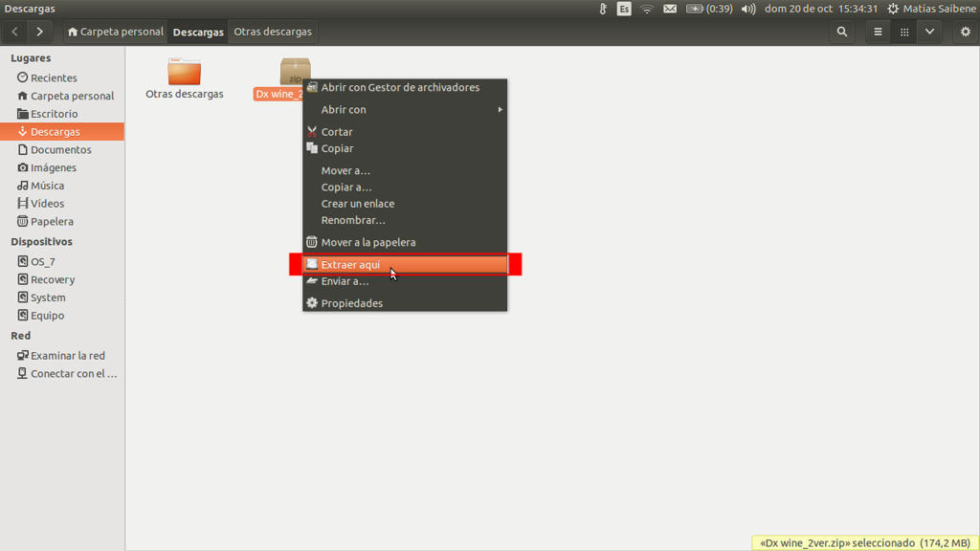Click the Descargas breadcrumb
Viewport: 980px width, 551px height.
click(x=198, y=32)
